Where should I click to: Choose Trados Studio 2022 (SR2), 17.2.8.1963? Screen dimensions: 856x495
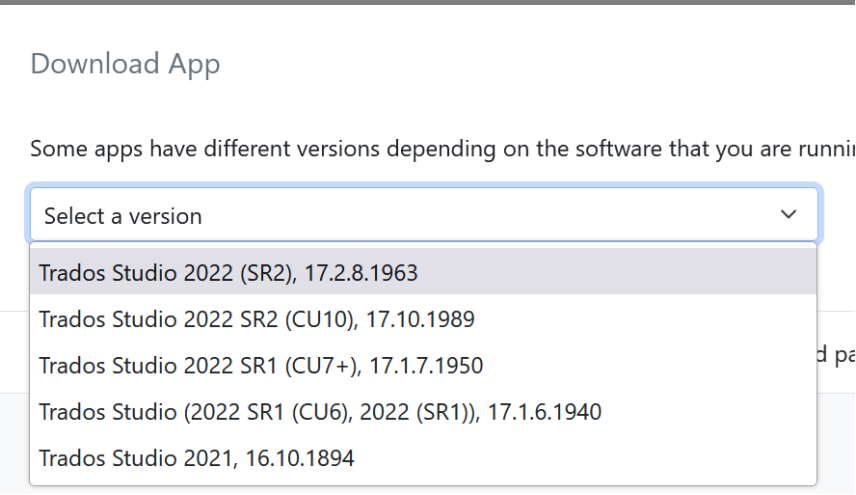pos(228,272)
